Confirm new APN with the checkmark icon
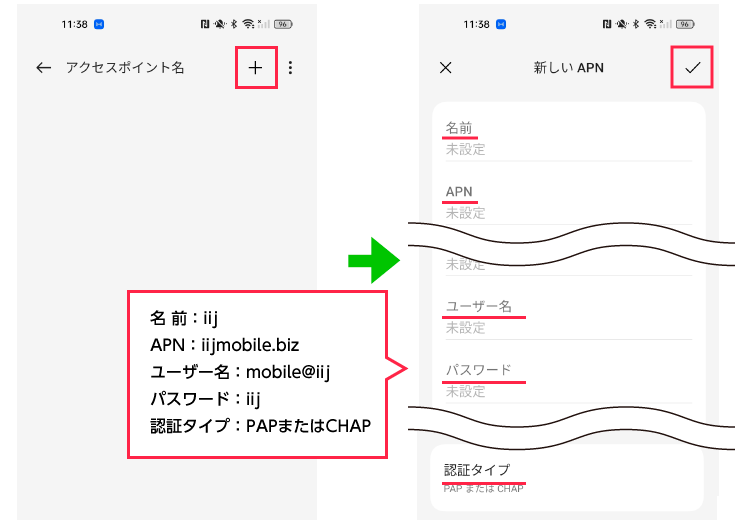 tap(692, 68)
